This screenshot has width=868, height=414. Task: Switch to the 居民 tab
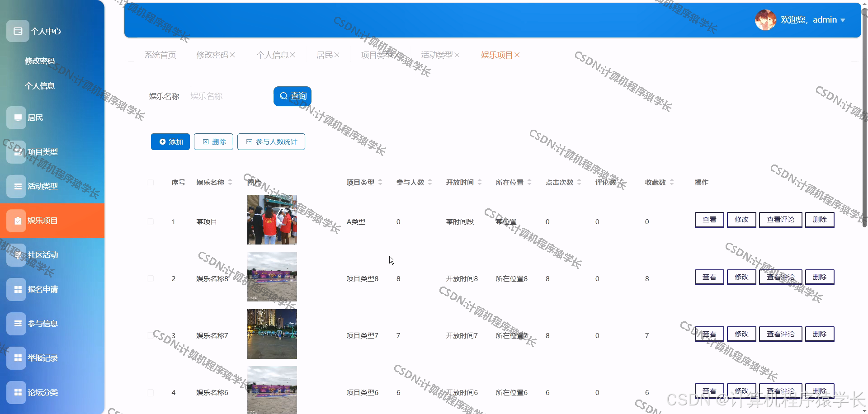pyautogui.click(x=325, y=55)
